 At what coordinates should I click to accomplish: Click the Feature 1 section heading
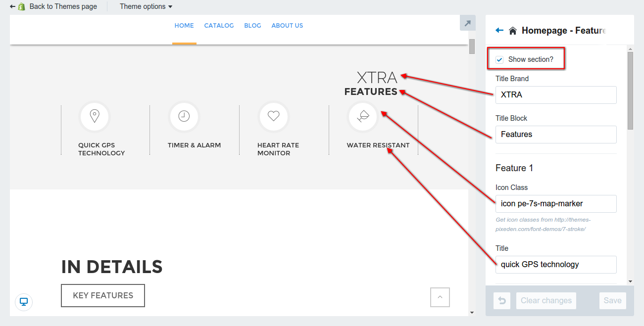514,168
